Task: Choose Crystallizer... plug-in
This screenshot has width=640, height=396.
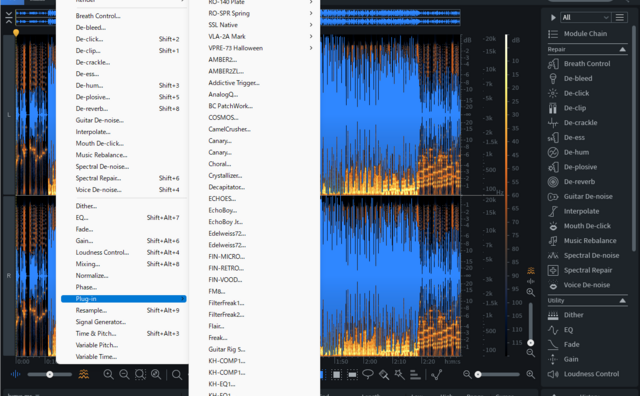Action: (x=225, y=176)
